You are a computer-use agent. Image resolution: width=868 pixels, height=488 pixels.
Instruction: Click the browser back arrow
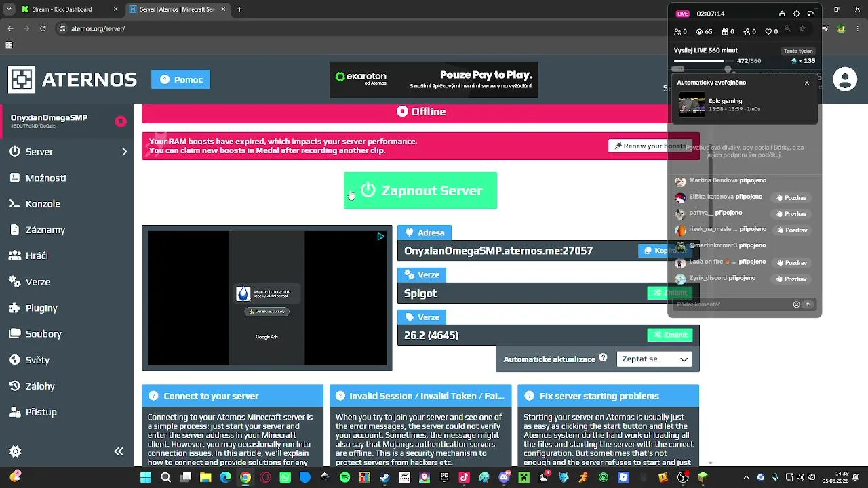point(10,28)
